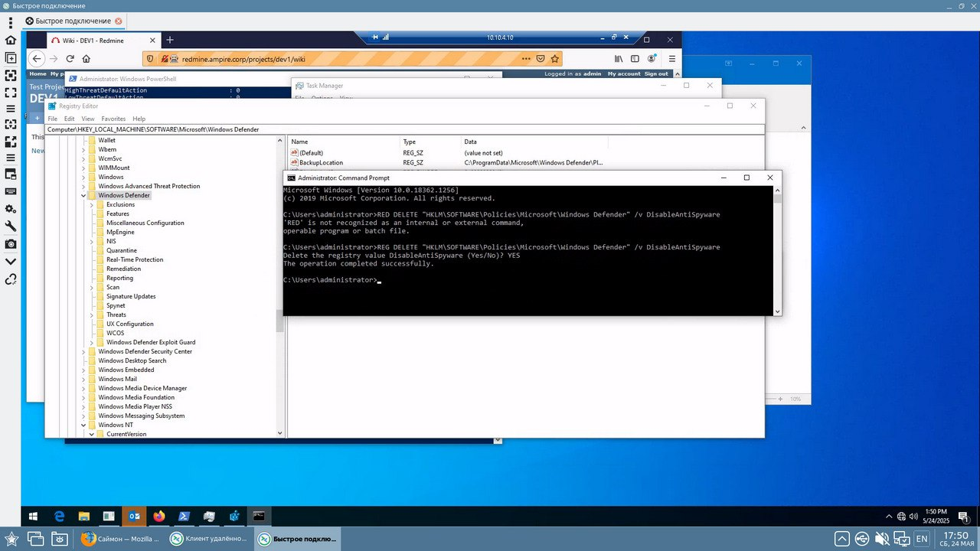
Task: Click My account link in Redmine
Action: click(624, 73)
